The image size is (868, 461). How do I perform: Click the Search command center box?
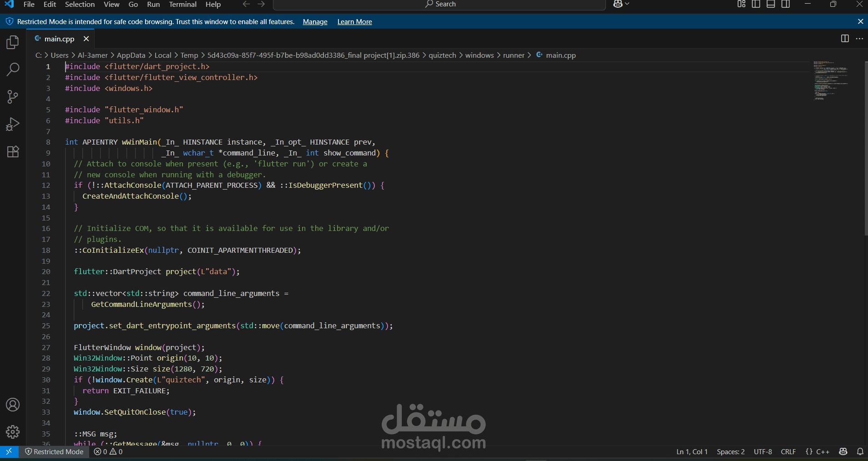439,4
